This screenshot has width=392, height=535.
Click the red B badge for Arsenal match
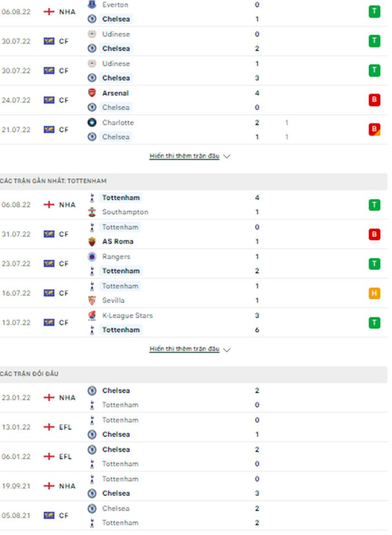pyautogui.click(x=374, y=100)
